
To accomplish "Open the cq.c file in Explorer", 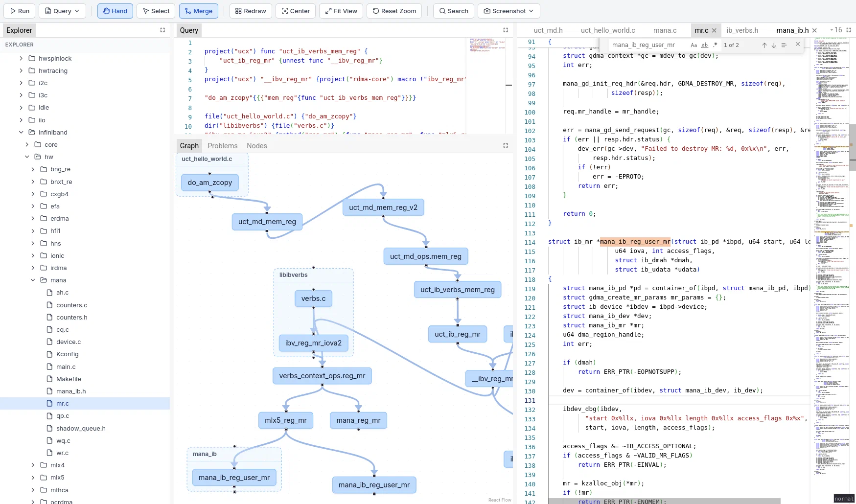I will pyautogui.click(x=85, y=329).
